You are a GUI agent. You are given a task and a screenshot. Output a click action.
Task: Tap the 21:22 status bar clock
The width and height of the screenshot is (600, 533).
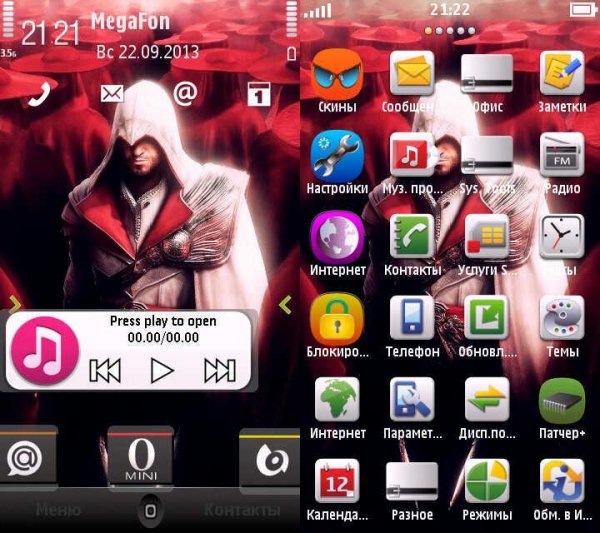pos(450,9)
